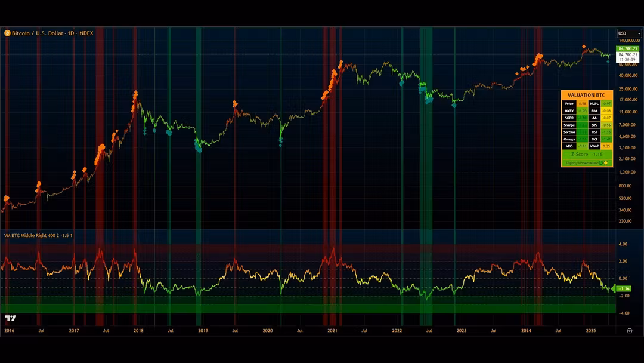
Task: Click the Bitcoin logo icon beside the symbol
Action: click(7, 33)
